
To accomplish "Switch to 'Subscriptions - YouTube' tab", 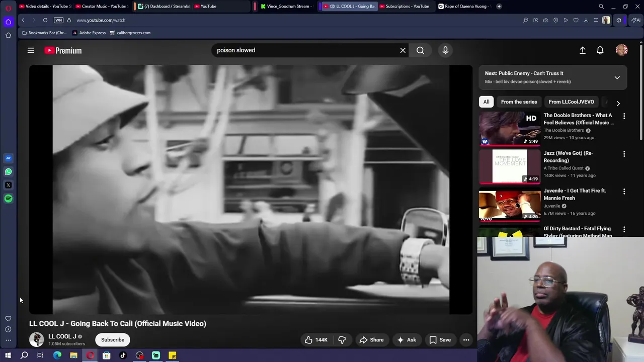I will click(405, 7).
